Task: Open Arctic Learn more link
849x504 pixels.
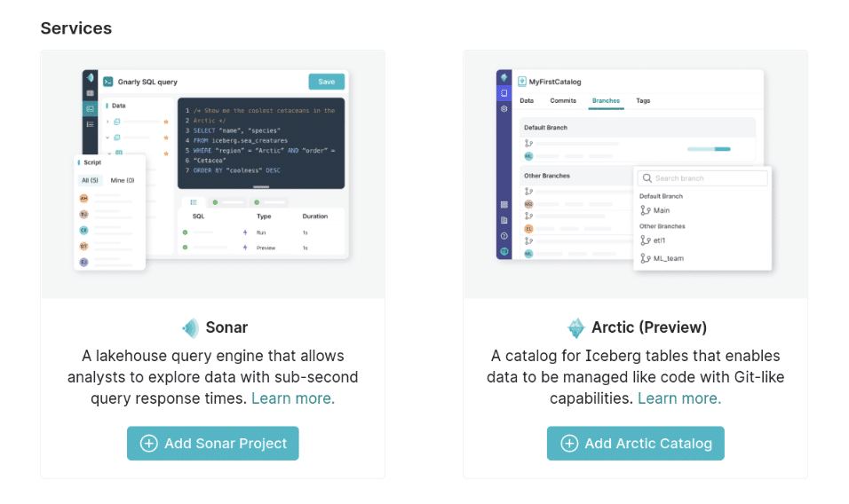Action: pos(679,398)
